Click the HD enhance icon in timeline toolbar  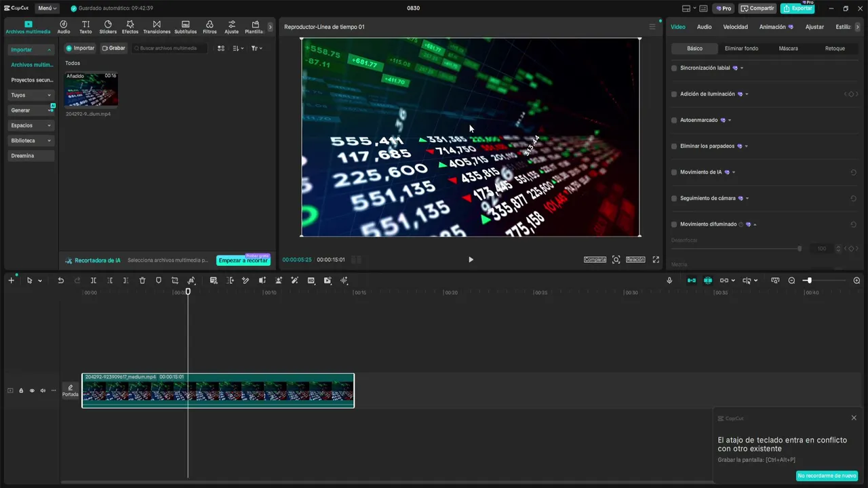tap(311, 281)
